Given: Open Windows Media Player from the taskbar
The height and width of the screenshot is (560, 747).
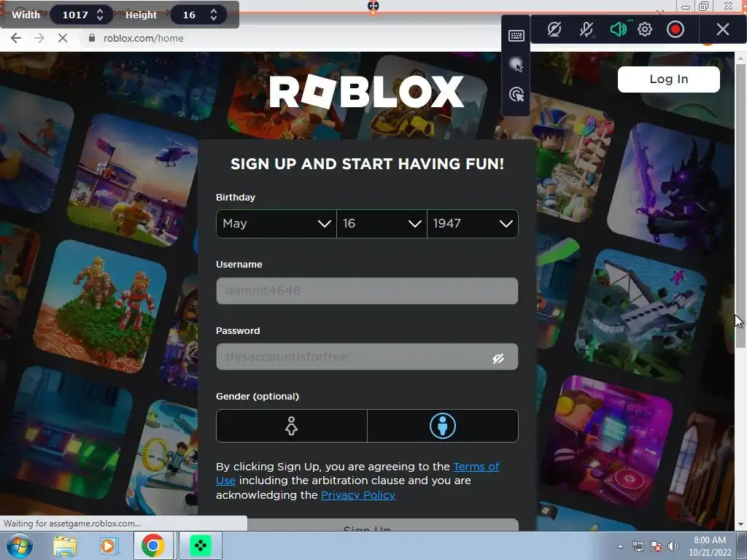Looking at the screenshot, I should pyautogui.click(x=108, y=545).
